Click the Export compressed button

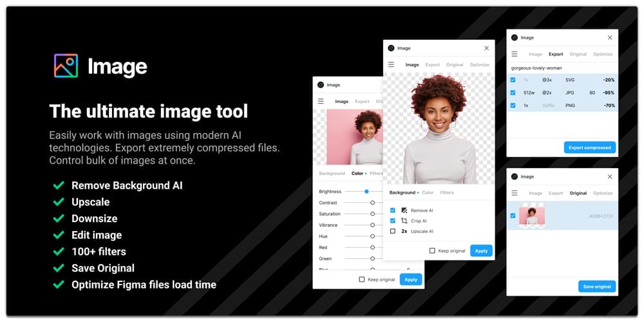pos(590,147)
